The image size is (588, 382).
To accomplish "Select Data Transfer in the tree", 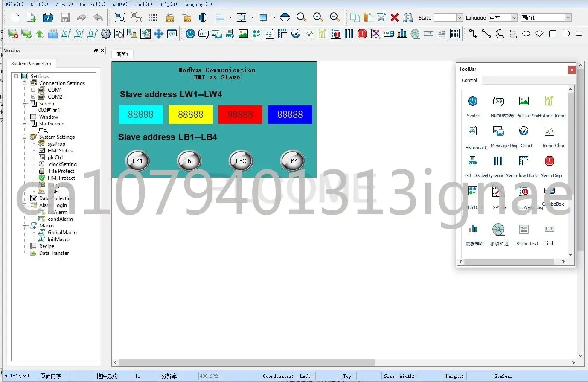I will pos(54,253).
